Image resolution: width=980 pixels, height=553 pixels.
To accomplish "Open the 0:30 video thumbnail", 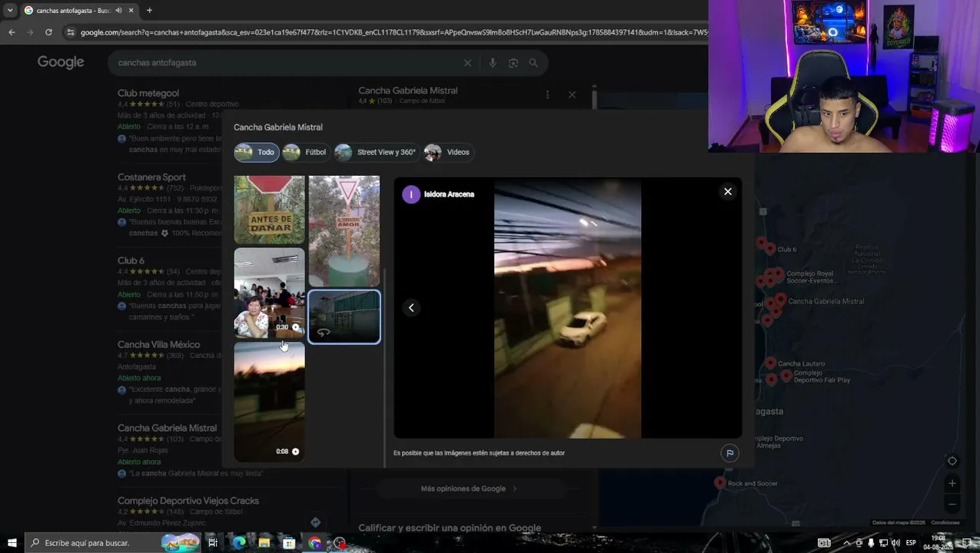I will tap(269, 293).
